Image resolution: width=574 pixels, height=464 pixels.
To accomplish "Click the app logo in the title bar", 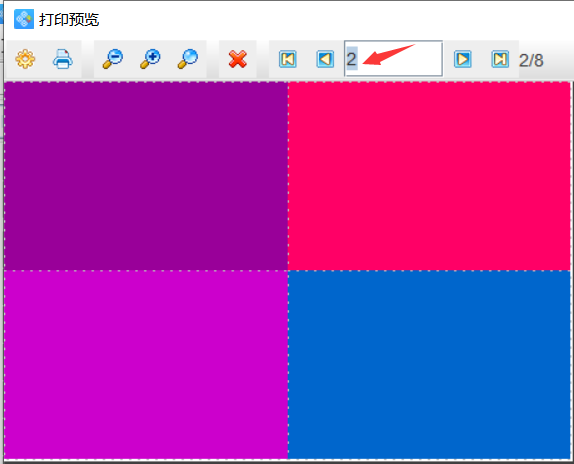I will coord(24,19).
